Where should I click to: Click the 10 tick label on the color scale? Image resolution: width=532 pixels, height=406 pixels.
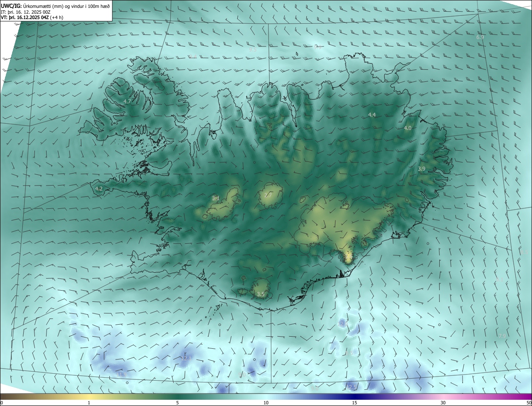pos(266,403)
